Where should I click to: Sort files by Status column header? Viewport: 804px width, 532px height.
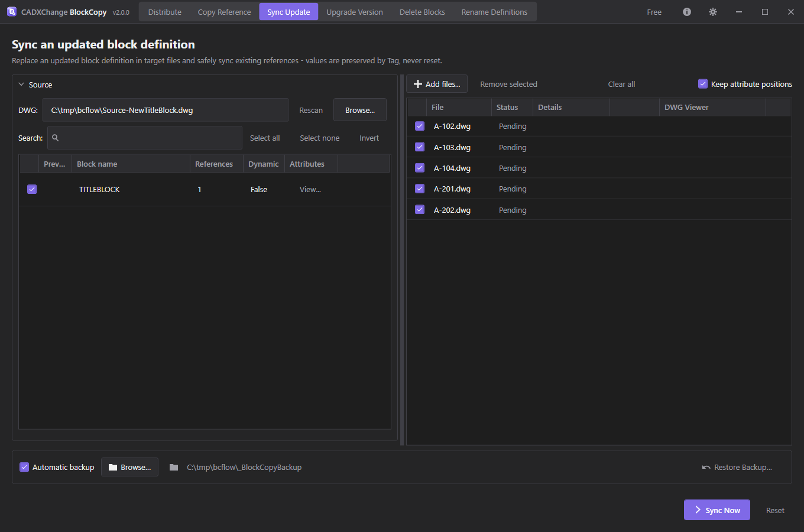click(512, 107)
